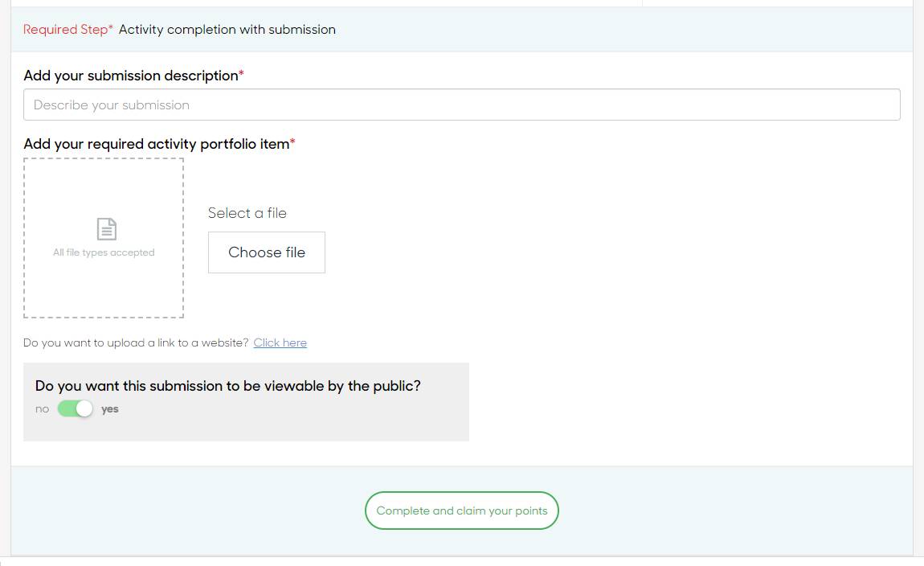
Task: Click the red asterisk after "portfolio item"
Action: coord(292,142)
